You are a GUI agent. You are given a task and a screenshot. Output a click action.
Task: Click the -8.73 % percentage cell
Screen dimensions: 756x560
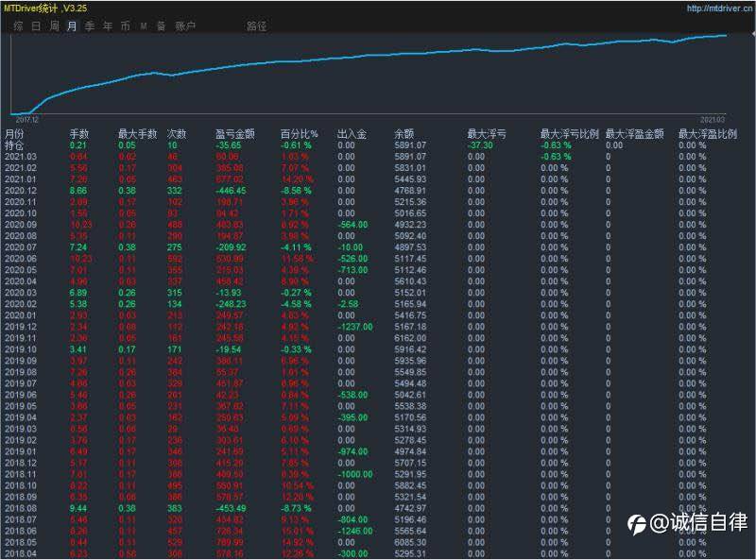click(296, 508)
